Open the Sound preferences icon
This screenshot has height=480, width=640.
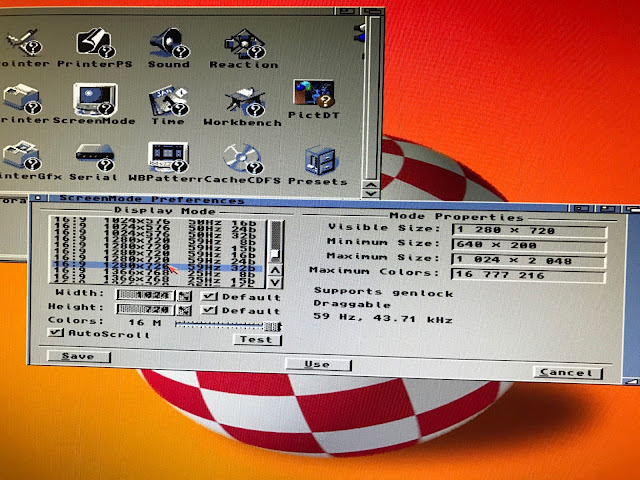point(169,42)
